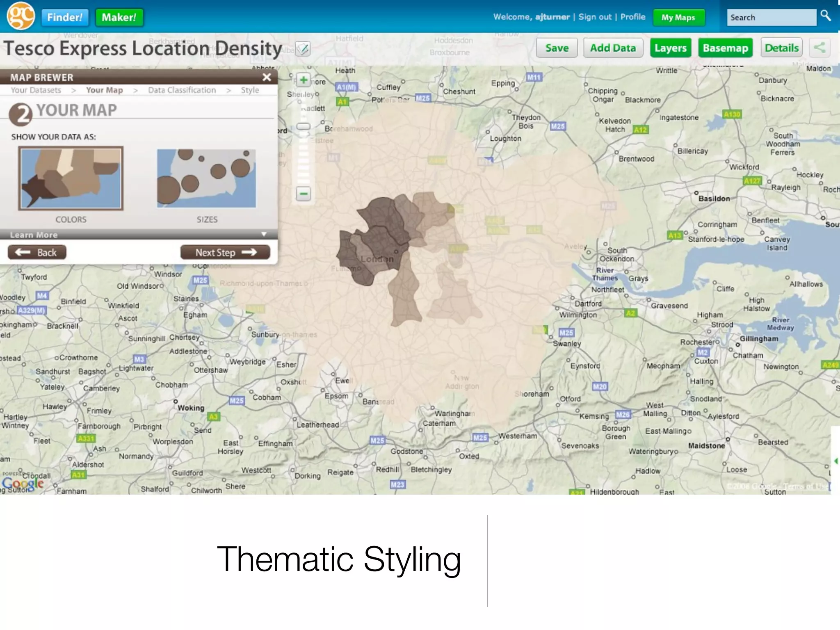Go to the Data Classification step
This screenshot has height=630, width=840.
click(x=182, y=90)
